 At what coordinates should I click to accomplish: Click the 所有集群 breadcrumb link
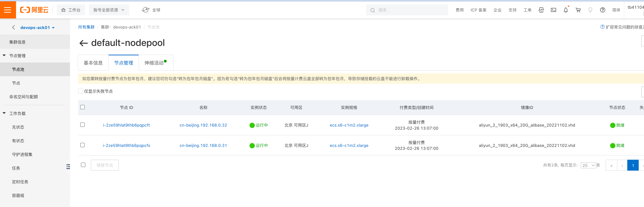86,27
